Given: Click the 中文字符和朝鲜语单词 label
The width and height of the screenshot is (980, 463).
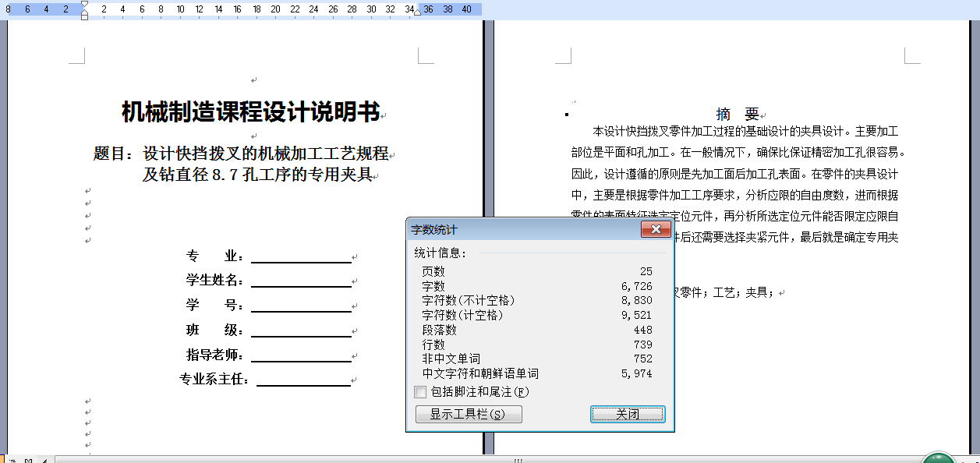Looking at the screenshot, I should (480, 373).
